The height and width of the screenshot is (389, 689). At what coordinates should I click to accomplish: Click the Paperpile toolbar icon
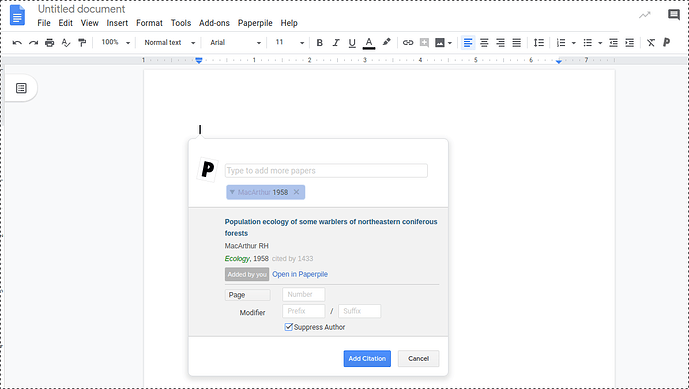(667, 42)
